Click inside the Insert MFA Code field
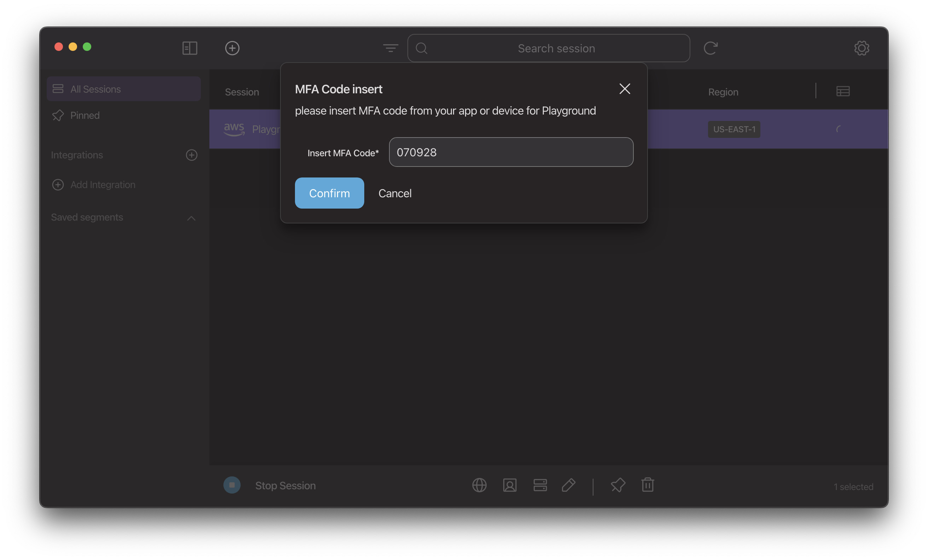 [x=510, y=152]
